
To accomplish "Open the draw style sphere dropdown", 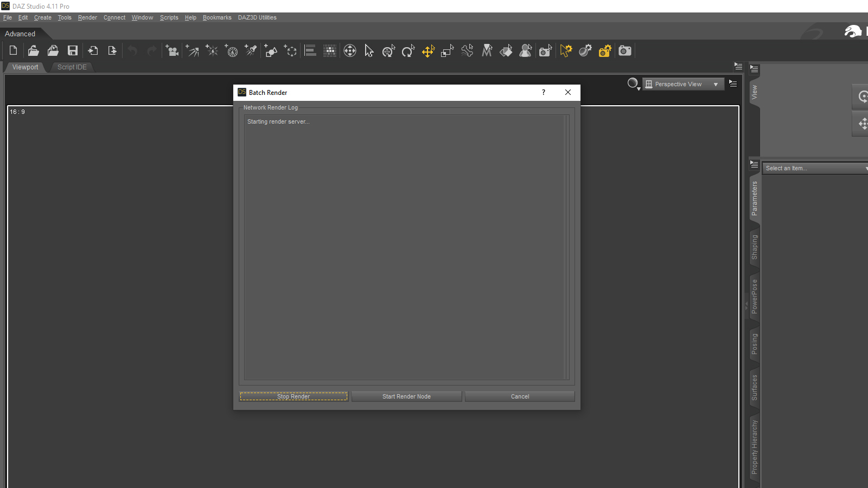I will pyautogui.click(x=634, y=84).
